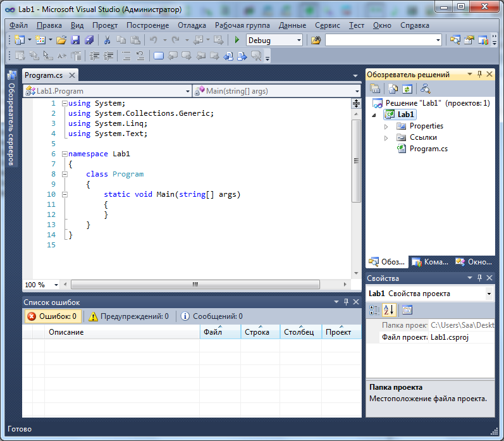This screenshot has height=441, width=504.
Task: Expand the Properties folder in Solution Explorer
Action: tap(386, 127)
